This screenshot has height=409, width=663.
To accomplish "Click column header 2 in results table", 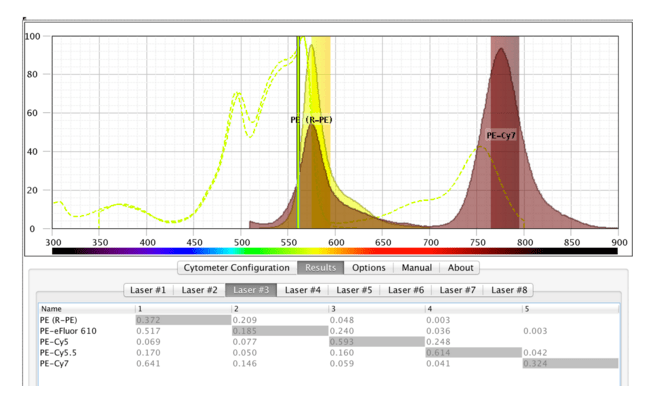I will (x=280, y=309).
